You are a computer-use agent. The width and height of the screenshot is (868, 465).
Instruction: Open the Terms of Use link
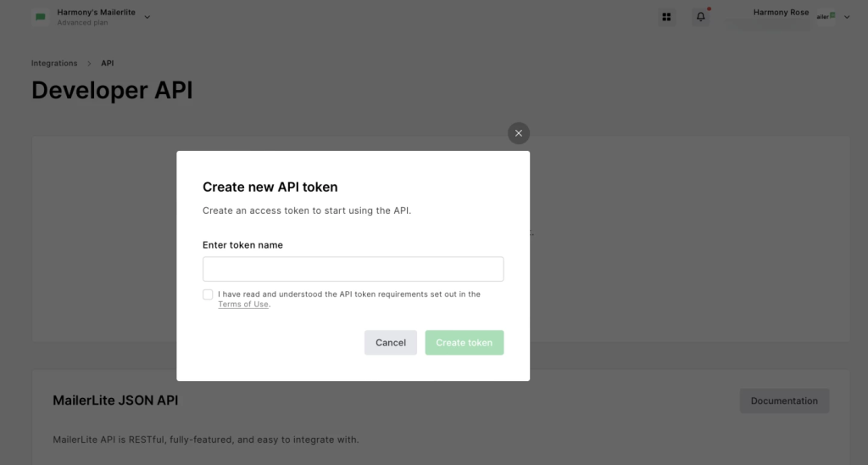(x=243, y=305)
